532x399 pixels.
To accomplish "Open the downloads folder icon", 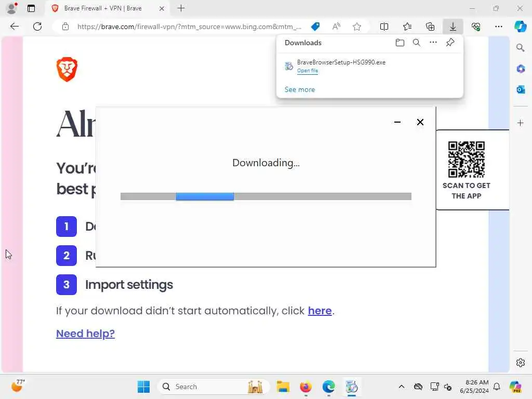I will [400, 43].
